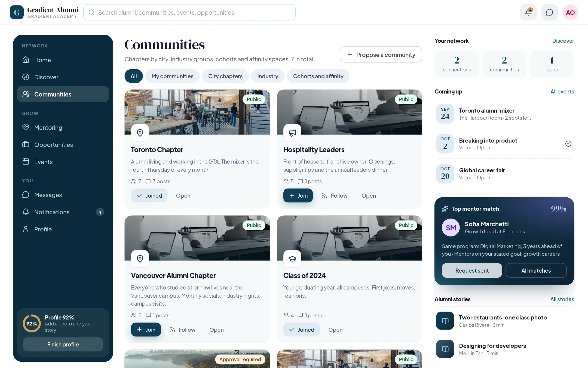Open Designing for developers story
Image resolution: width=588 pixels, height=368 pixels.
504,349
